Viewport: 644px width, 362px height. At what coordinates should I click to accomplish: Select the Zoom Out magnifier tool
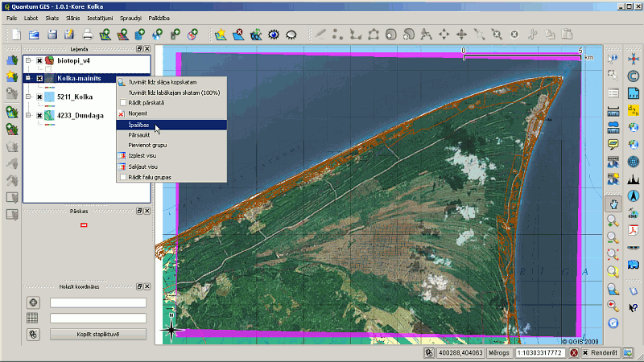point(613,237)
